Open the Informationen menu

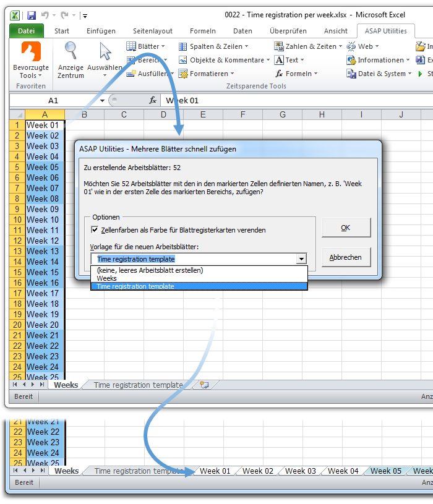pyautogui.click(x=378, y=60)
